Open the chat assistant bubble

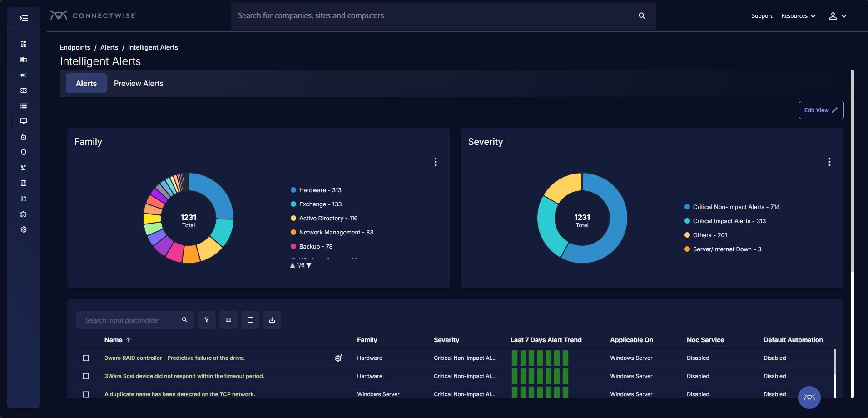point(809,398)
